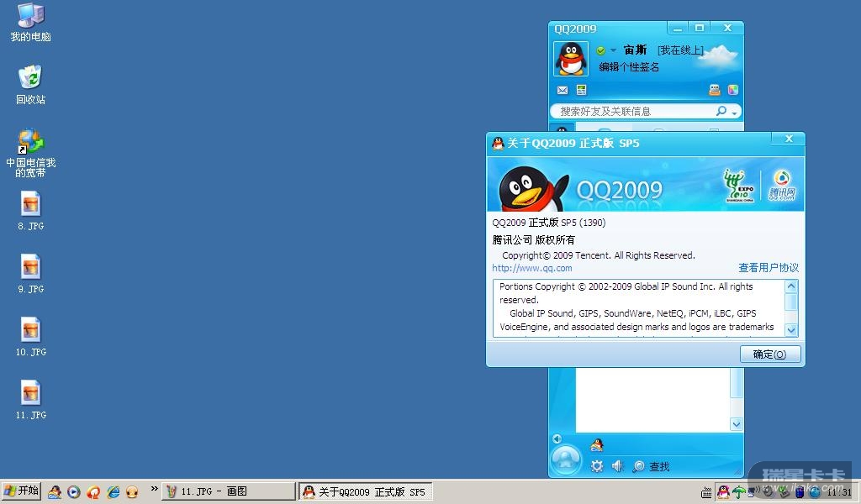Click scroll-up arrow in the About license box
Image resolution: width=861 pixels, height=504 pixels.
click(x=791, y=286)
